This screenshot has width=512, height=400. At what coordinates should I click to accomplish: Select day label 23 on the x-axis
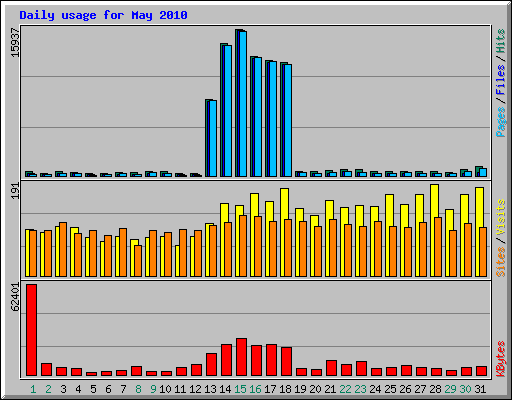[360, 389]
